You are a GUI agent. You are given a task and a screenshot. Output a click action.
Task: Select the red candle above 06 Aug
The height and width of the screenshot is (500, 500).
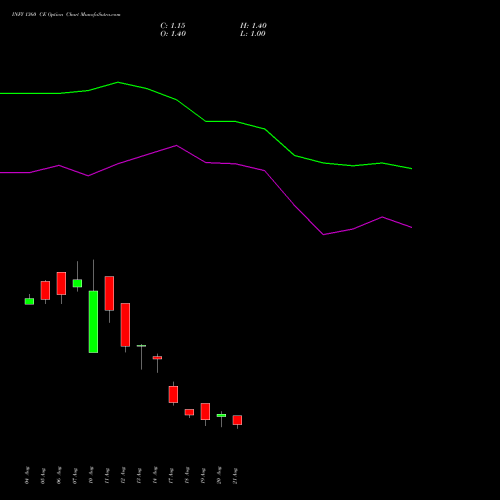(x=61, y=283)
